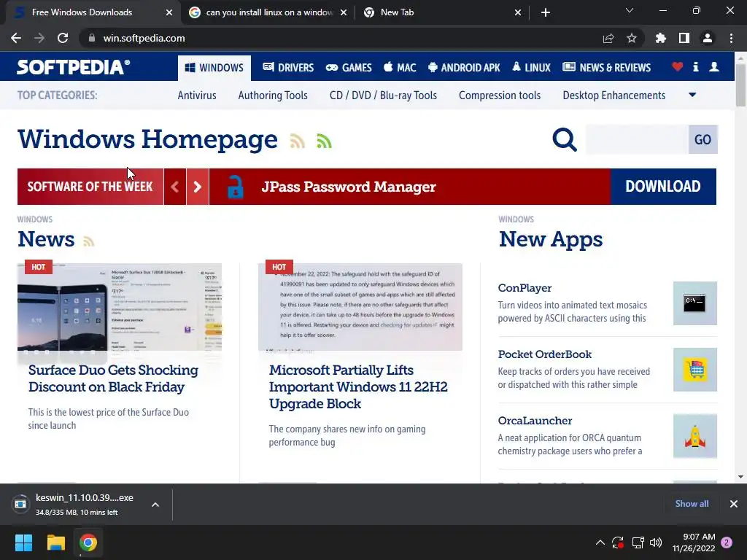
Task: Click the RSS icon next to News
Action: (x=88, y=241)
